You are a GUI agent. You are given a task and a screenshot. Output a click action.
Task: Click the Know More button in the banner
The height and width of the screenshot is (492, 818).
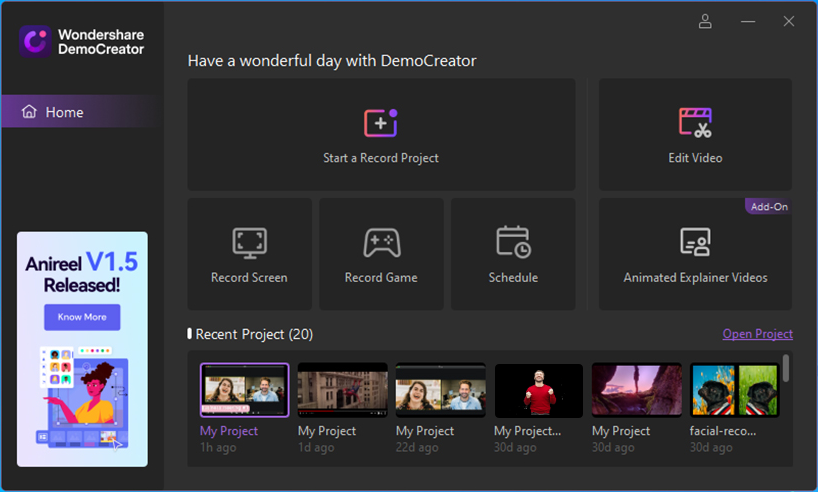point(82,317)
